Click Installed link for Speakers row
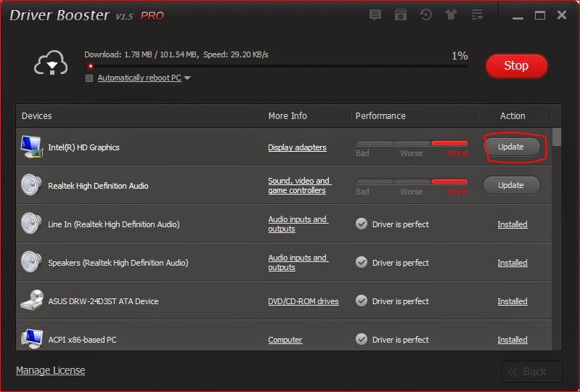The width and height of the screenshot is (580, 392). click(x=512, y=263)
